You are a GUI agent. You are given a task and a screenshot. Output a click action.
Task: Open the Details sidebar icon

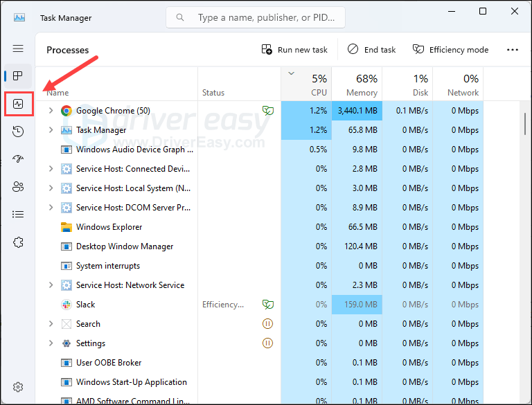18,215
